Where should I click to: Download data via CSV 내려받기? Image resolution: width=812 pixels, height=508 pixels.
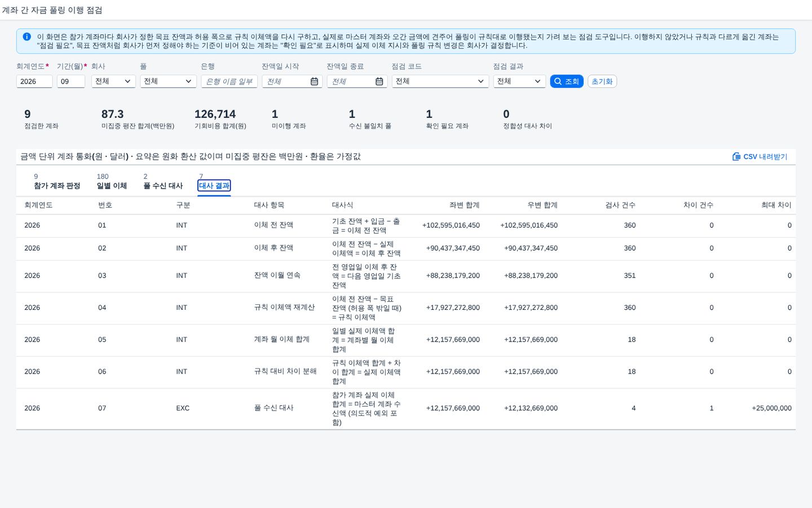[x=760, y=156]
